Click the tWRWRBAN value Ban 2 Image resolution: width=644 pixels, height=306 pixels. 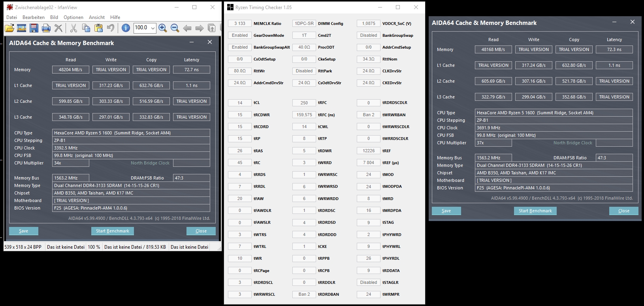369,115
